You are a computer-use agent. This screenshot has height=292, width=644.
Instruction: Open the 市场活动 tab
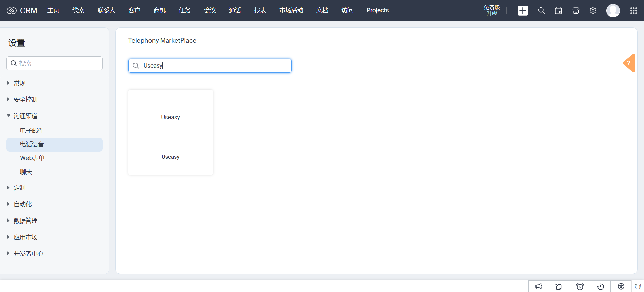coord(291,10)
